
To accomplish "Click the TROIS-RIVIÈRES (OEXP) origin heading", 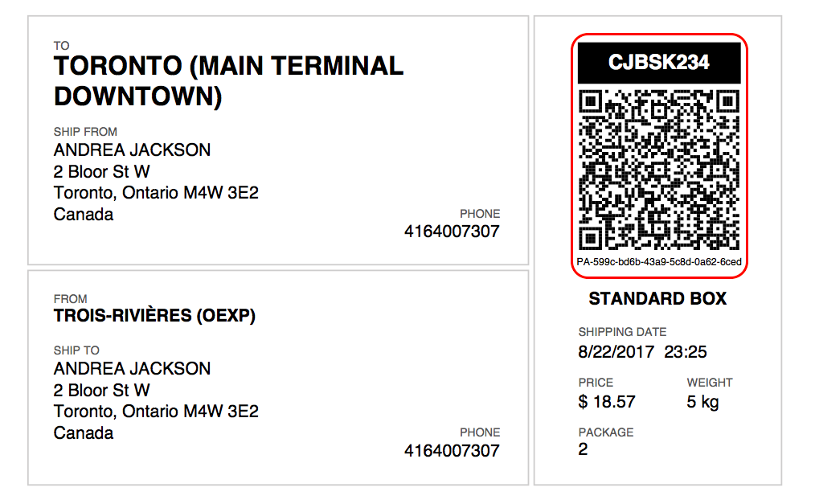I will click(154, 316).
